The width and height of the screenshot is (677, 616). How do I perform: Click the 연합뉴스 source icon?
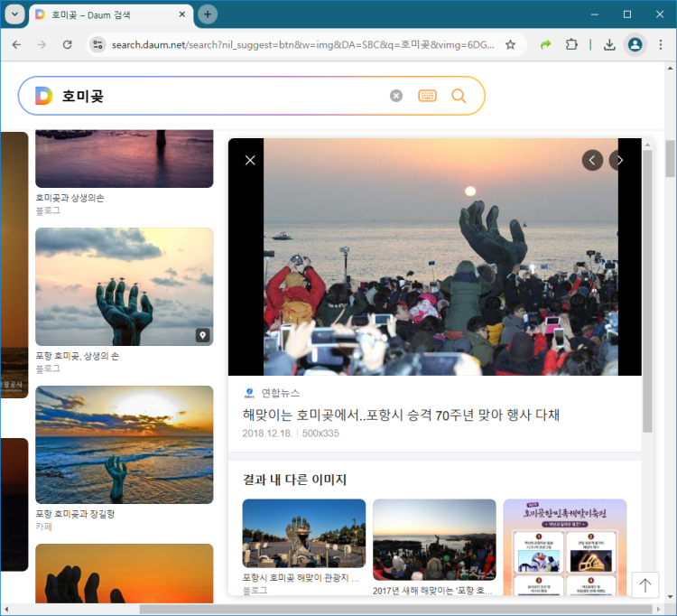[249, 393]
